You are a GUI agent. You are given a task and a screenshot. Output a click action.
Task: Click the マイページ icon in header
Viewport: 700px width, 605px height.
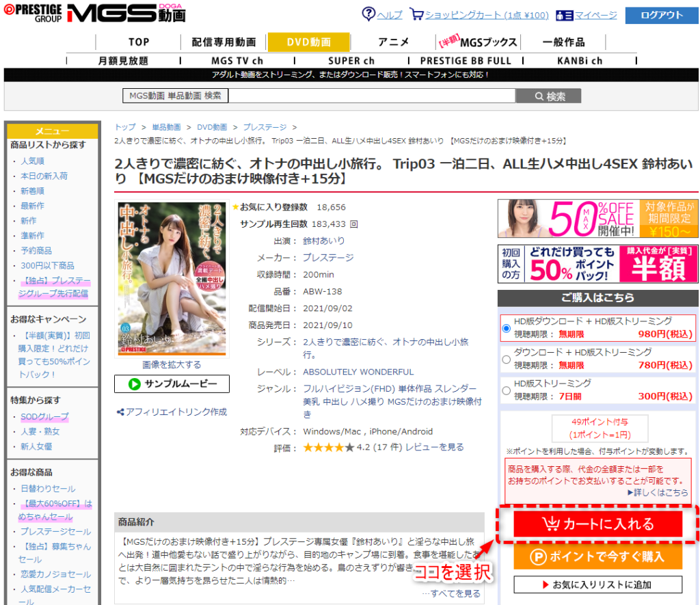click(564, 16)
